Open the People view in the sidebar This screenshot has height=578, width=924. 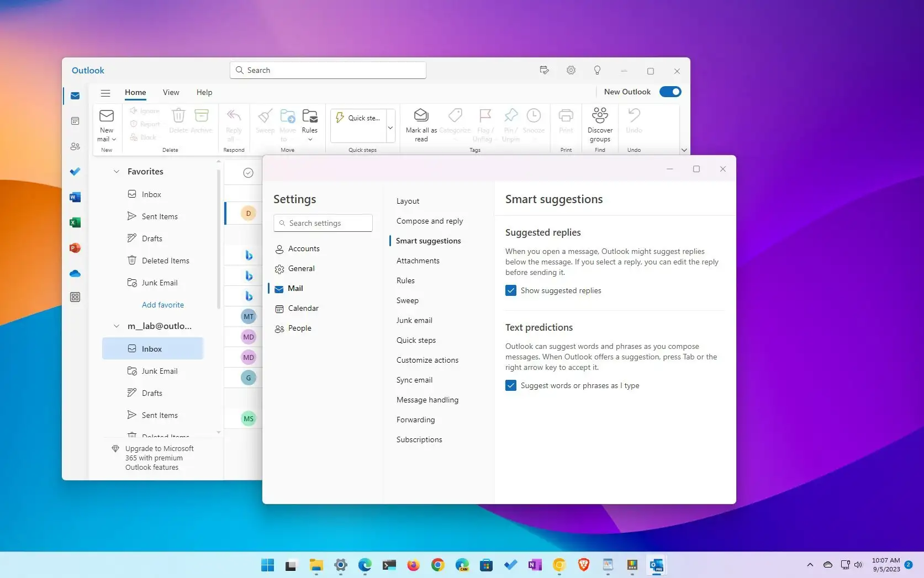coord(75,146)
